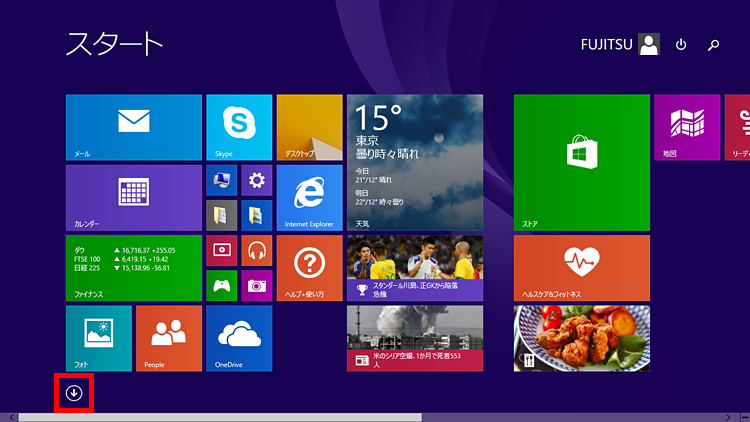Screen dimensions: 750x422
Task: Click the horizontal scrollbar thumb
Action: [220, 418]
